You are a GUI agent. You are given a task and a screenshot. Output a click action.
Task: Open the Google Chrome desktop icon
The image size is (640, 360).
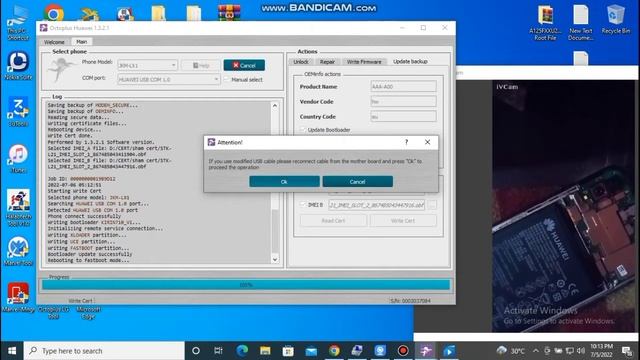(54, 13)
